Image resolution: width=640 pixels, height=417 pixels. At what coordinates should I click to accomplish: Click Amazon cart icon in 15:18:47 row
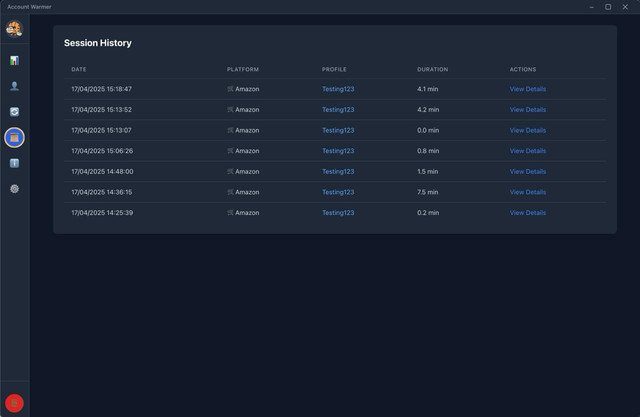coord(230,89)
